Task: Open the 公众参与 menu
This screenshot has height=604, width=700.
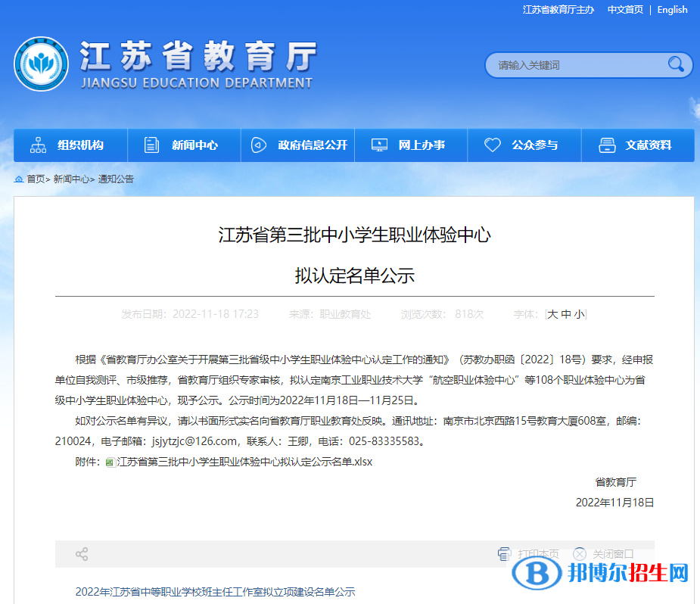Action: point(524,145)
